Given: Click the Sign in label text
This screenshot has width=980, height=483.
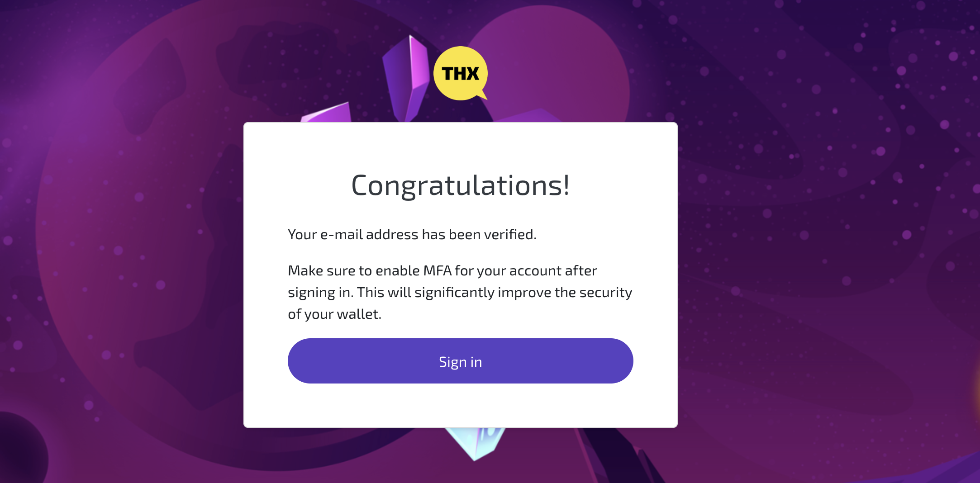Looking at the screenshot, I should [460, 362].
